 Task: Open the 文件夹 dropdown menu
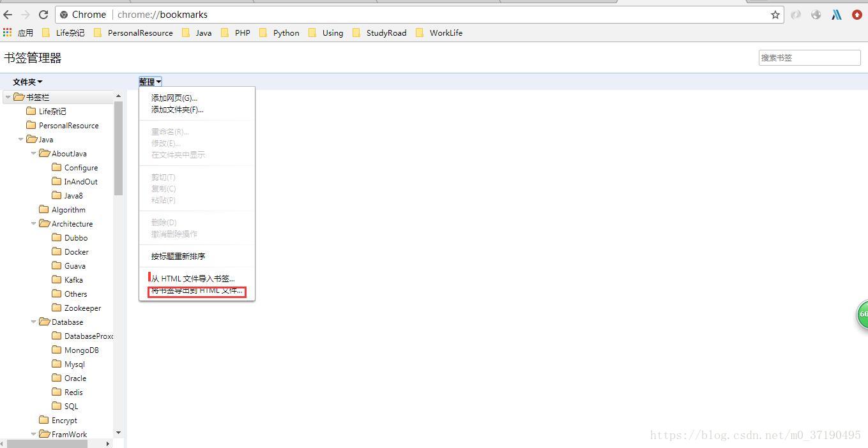(27, 82)
